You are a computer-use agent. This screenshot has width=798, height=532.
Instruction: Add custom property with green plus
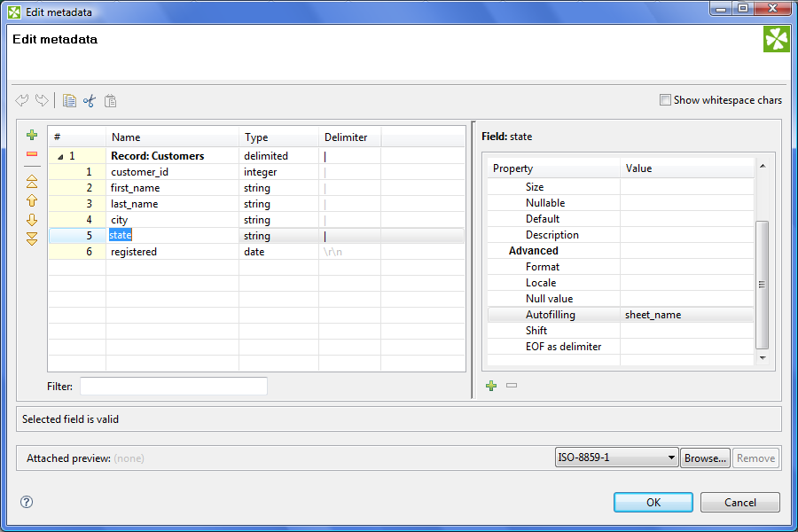(491, 386)
